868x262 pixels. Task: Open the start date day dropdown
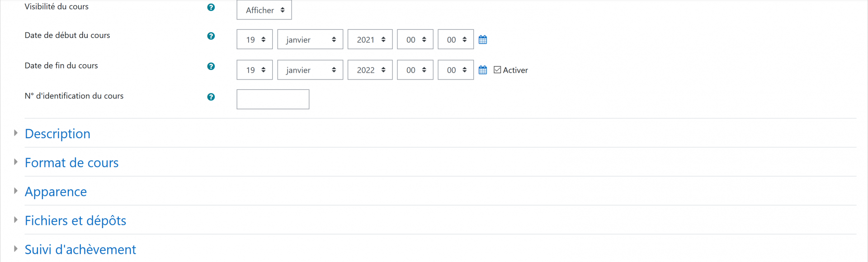pos(255,39)
